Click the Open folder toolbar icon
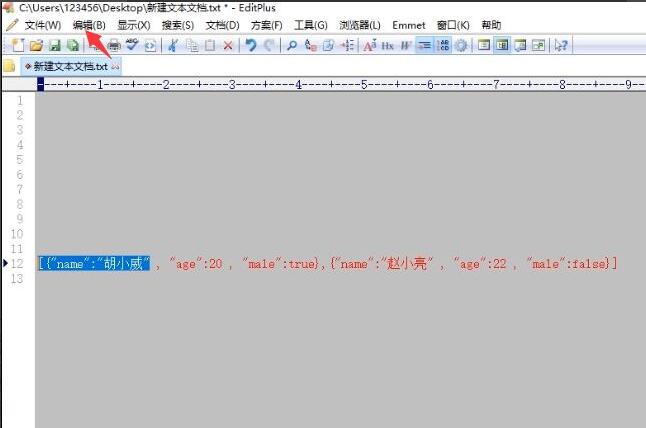The height and width of the screenshot is (428, 646). [36, 45]
